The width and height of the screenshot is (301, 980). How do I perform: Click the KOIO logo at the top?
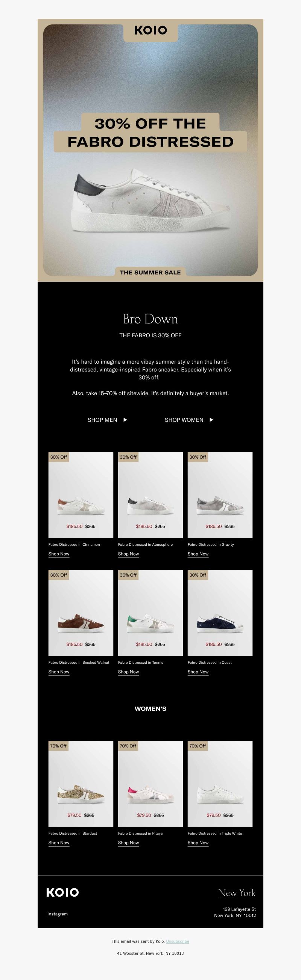point(150,30)
